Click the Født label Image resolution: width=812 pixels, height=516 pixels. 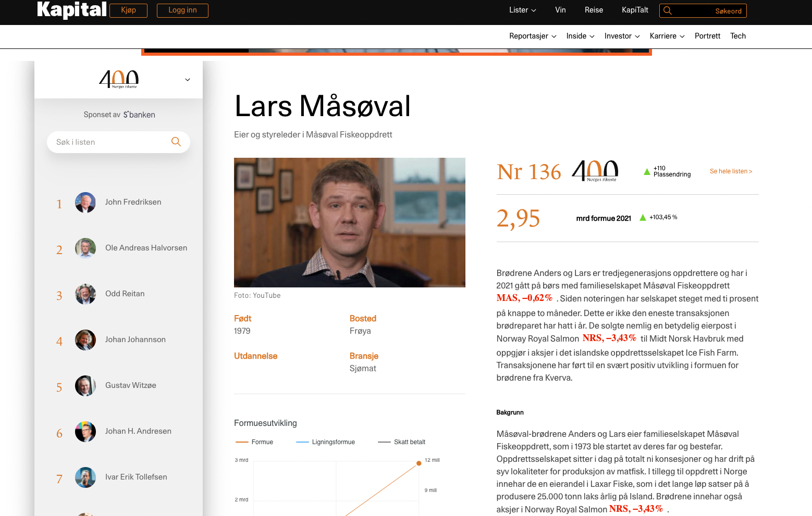point(242,319)
